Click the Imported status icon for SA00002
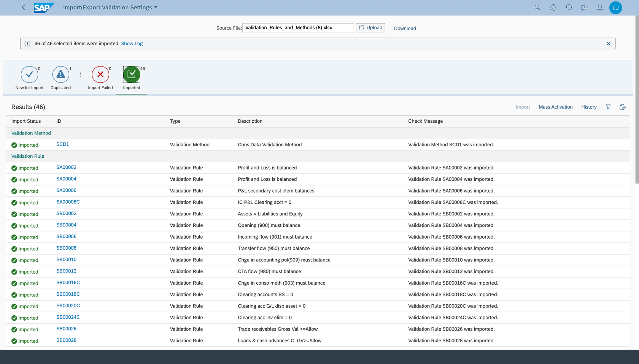Viewport: 639px width, 364px height. 14,168
